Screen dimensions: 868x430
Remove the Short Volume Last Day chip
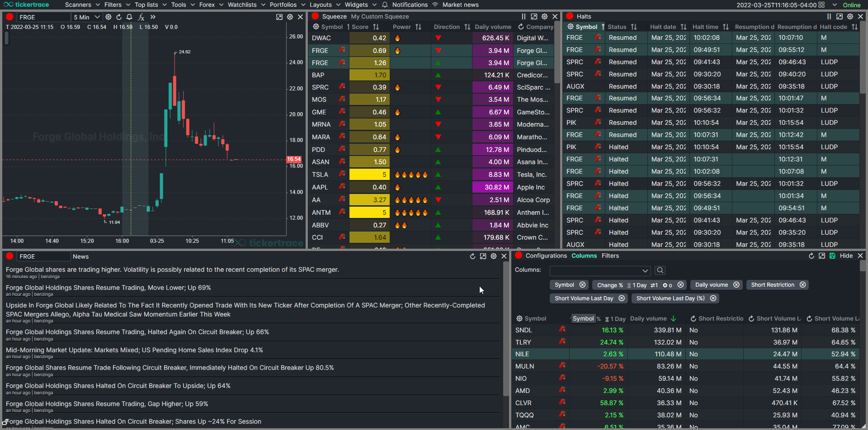pyautogui.click(x=622, y=298)
